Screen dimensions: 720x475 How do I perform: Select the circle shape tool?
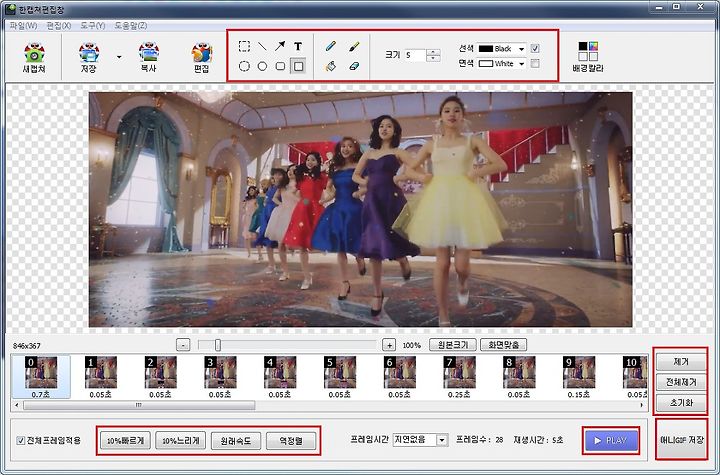click(262, 66)
